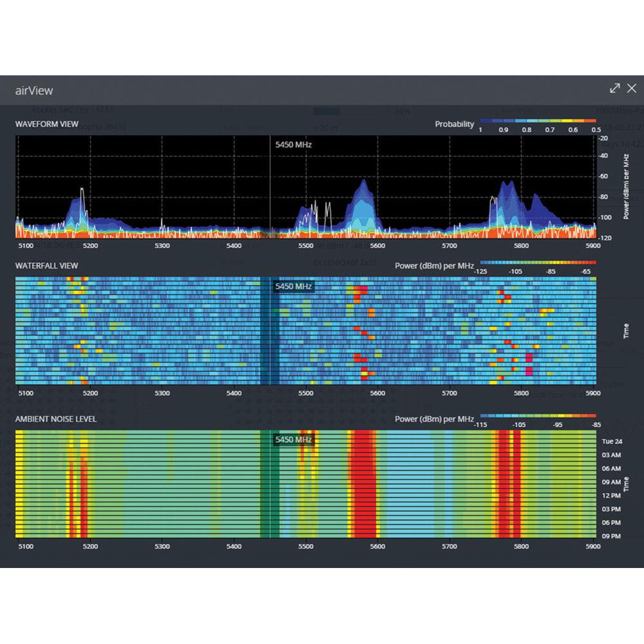
Task: Click the Ambient Noise Level power color scale
Action: [x=537, y=416]
